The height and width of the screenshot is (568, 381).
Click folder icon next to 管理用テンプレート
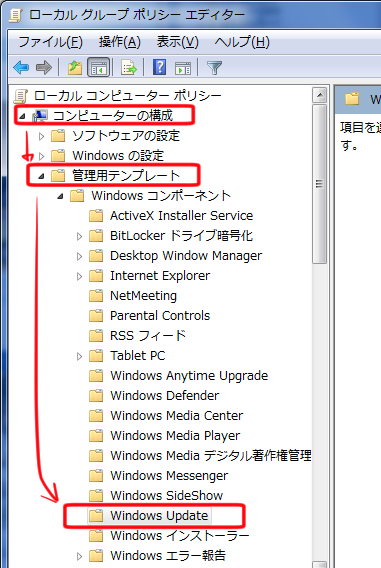pyautogui.click(x=58, y=176)
